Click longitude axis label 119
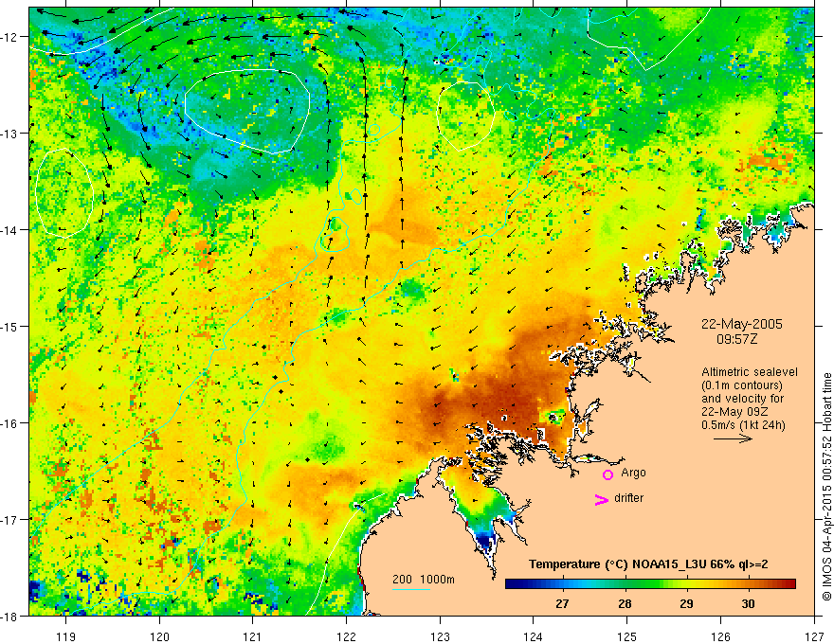This screenshot has width=834, height=644. point(66,636)
